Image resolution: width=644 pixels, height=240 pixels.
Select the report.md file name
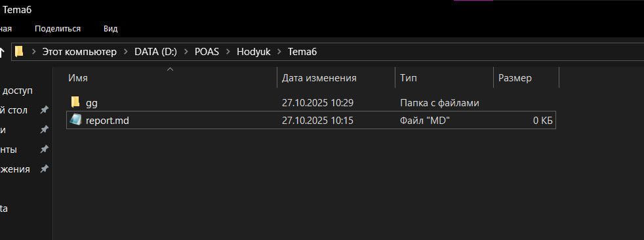107,121
